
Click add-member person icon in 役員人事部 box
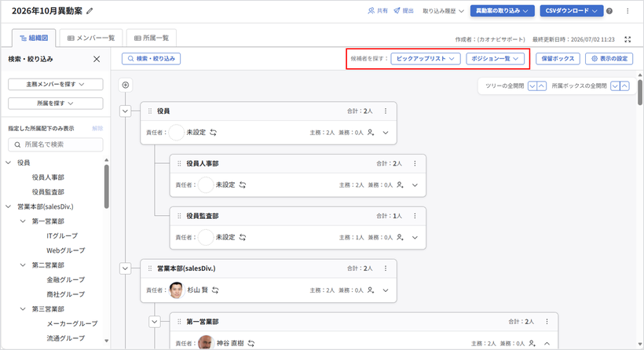(x=400, y=185)
